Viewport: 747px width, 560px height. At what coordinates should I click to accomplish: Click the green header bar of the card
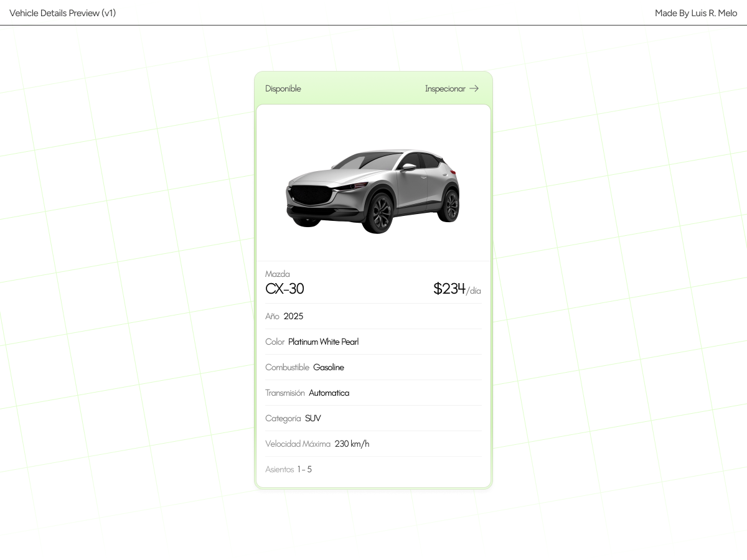(374, 88)
